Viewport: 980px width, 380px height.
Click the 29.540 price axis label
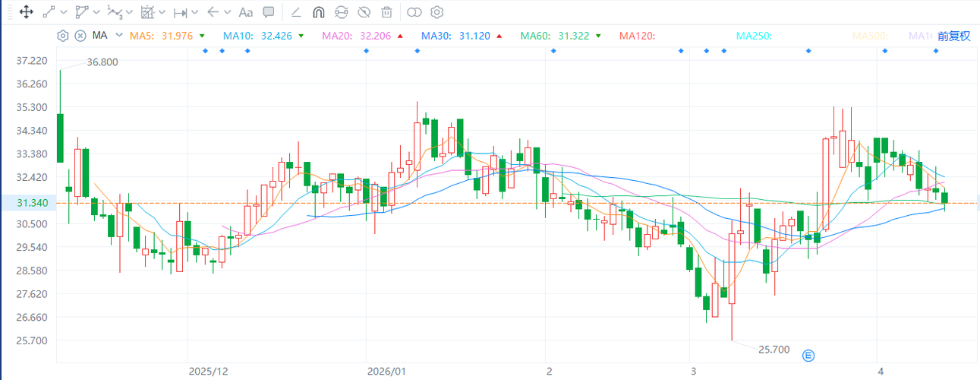coord(31,247)
